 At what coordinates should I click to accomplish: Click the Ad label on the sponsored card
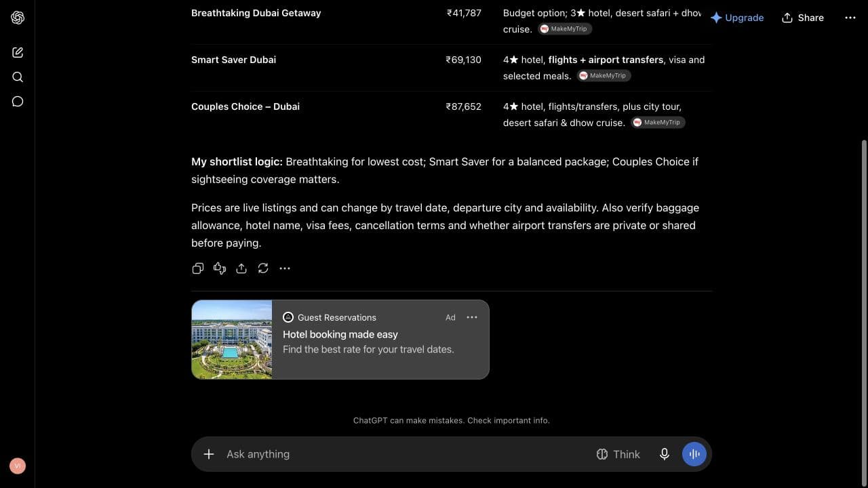(450, 317)
